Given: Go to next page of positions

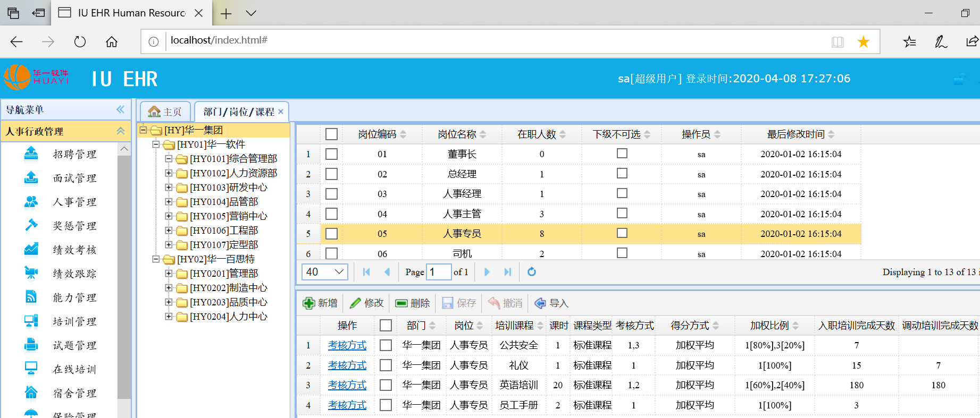Looking at the screenshot, I should [x=487, y=272].
